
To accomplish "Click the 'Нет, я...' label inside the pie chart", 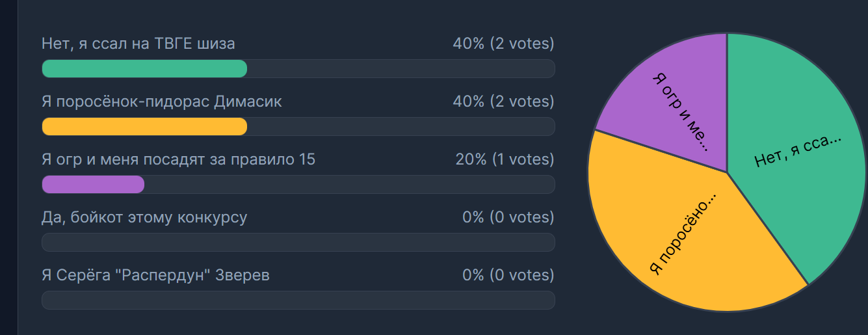I will [x=798, y=152].
